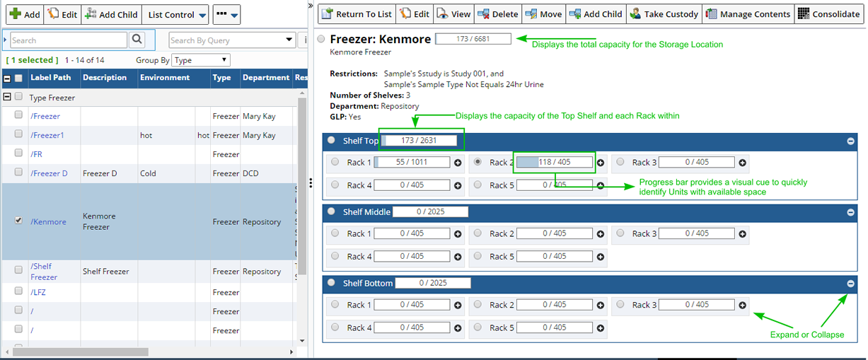Image resolution: width=868 pixels, height=360 pixels.
Task: Expand Shelf Middle Rack 1 plus icon
Action: (x=458, y=233)
